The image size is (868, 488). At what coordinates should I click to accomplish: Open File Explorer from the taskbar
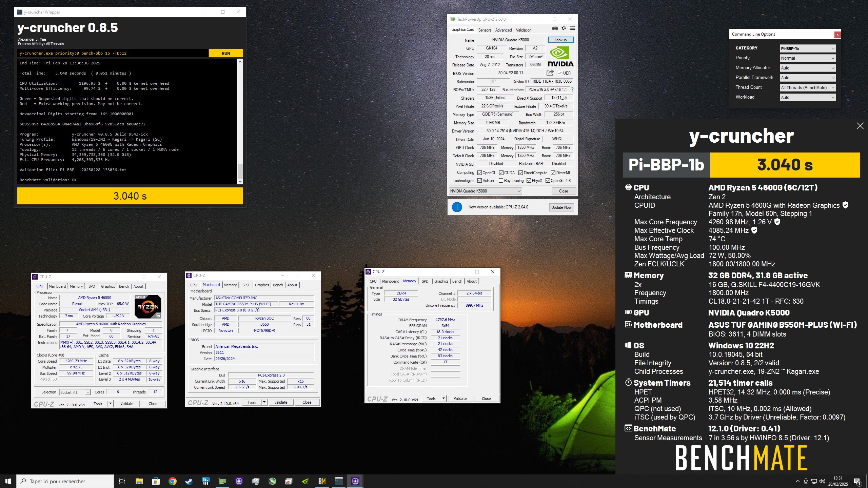(139, 481)
